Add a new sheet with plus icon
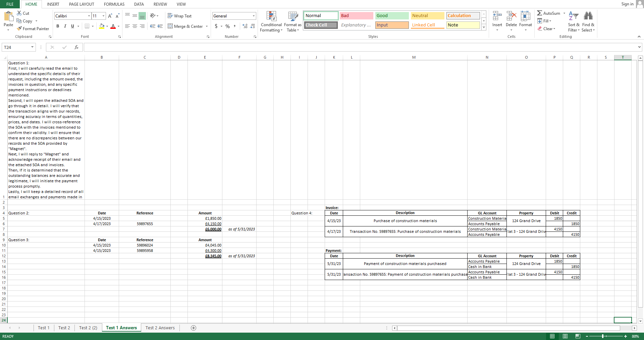The image size is (644, 340). (194, 328)
